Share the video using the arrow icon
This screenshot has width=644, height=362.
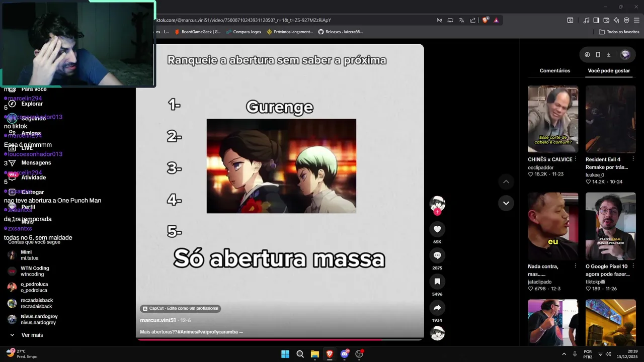[x=437, y=308]
